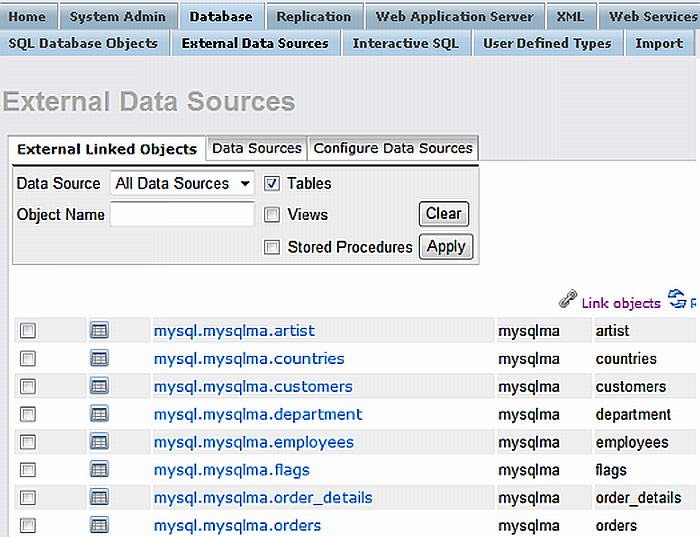Open the Interactive SQL submenu tab

coord(405,43)
